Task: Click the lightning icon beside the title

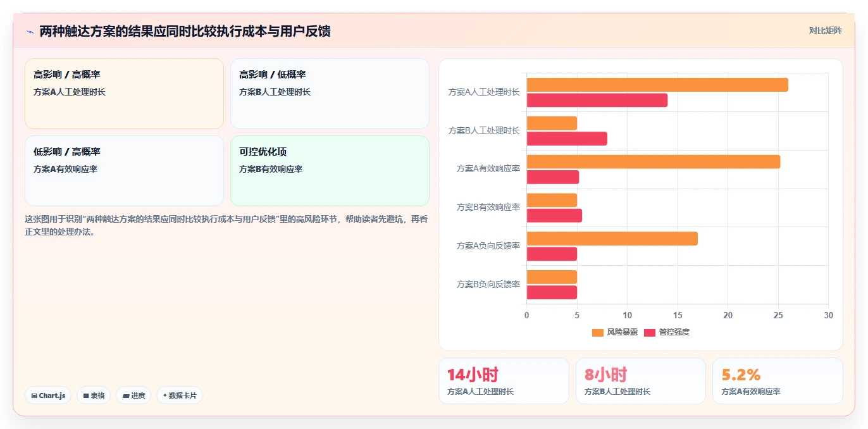Action: point(30,32)
